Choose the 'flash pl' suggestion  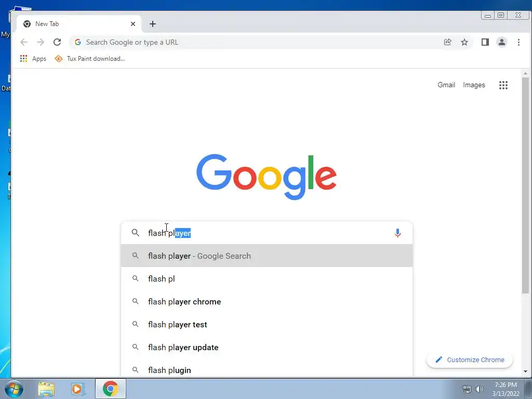tap(267, 278)
